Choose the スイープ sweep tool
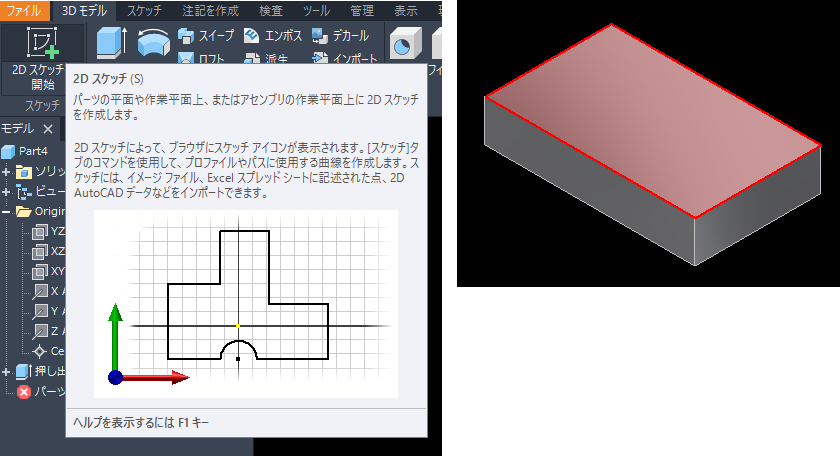The width and height of the screenshot is (840, 456). coord(206,36)
